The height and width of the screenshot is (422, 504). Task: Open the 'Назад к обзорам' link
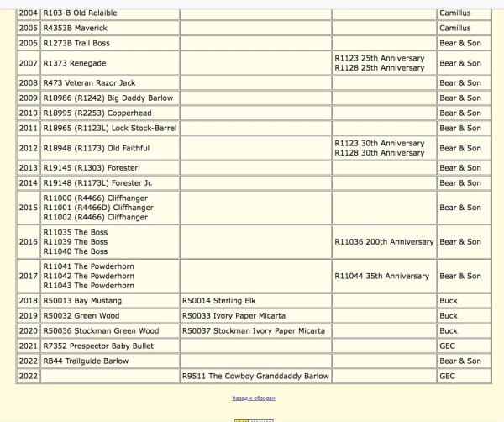(x=254, y=398)
